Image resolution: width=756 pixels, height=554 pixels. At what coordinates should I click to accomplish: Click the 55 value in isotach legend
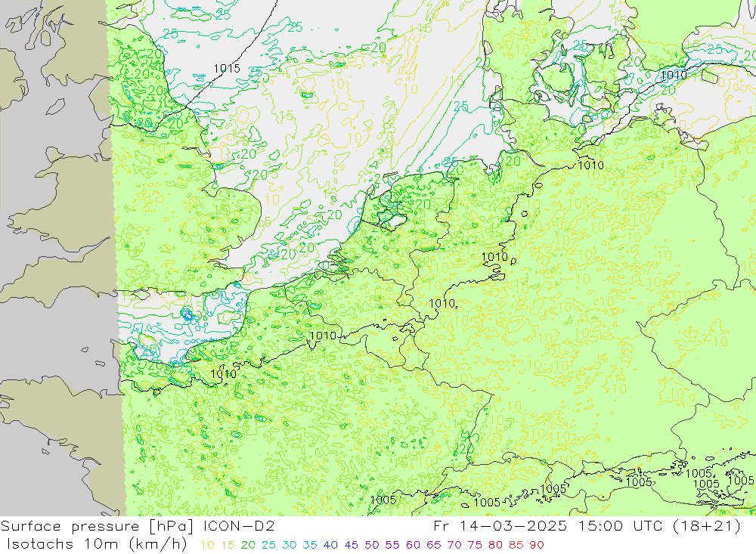tap(392, 546)
